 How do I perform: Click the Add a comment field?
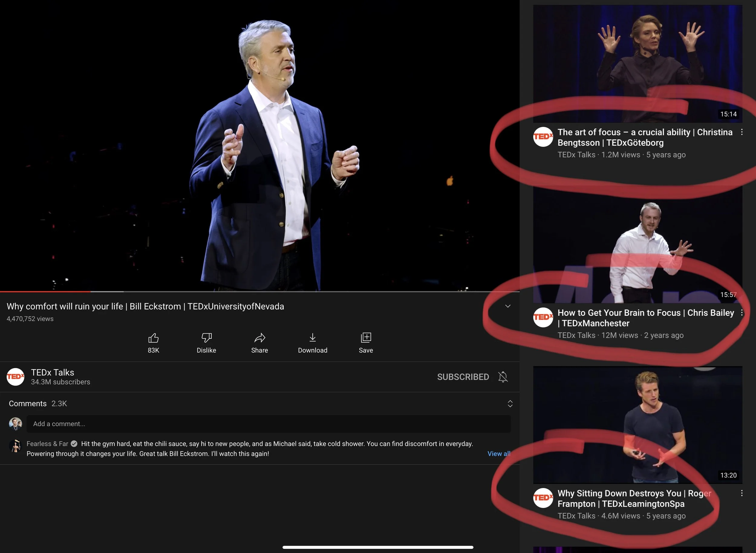pos(268,424)
